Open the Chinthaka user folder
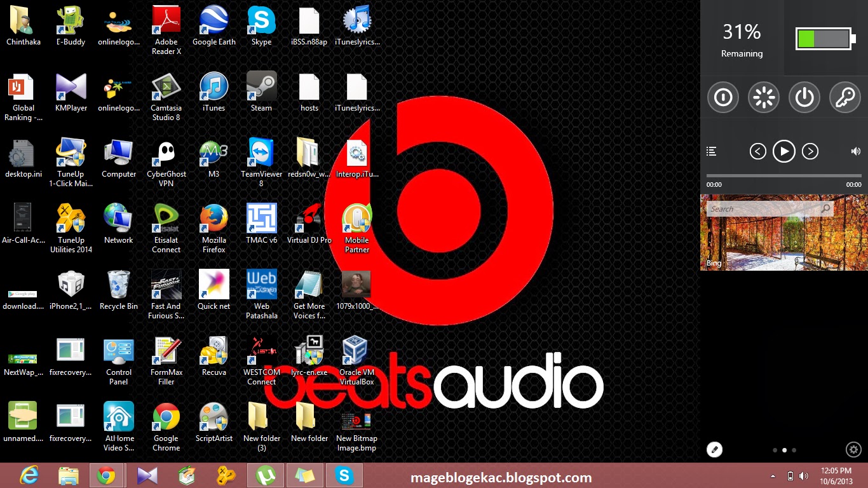 coord(24,25)
